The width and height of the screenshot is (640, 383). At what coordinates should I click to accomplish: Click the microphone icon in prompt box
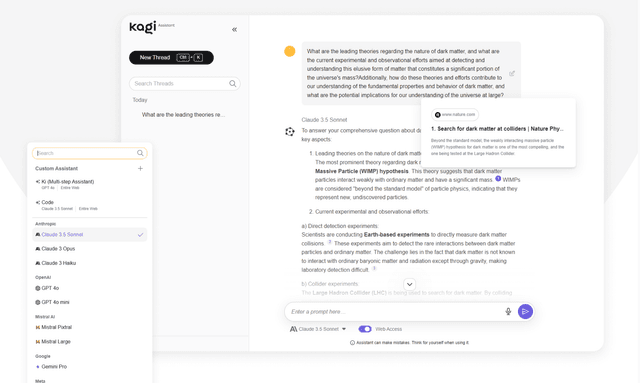pyautogui.click(x=508, y=312)
